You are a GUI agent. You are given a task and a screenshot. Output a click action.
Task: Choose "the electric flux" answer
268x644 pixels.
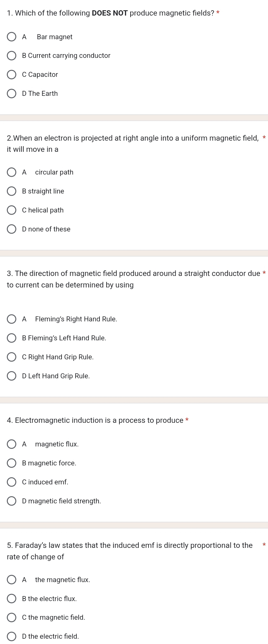12,599
